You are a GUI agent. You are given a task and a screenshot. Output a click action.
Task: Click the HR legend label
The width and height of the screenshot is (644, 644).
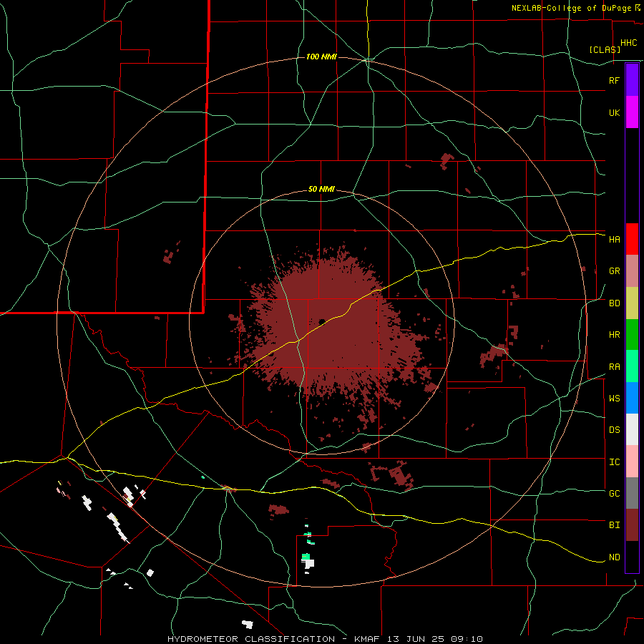click(614, 335)
